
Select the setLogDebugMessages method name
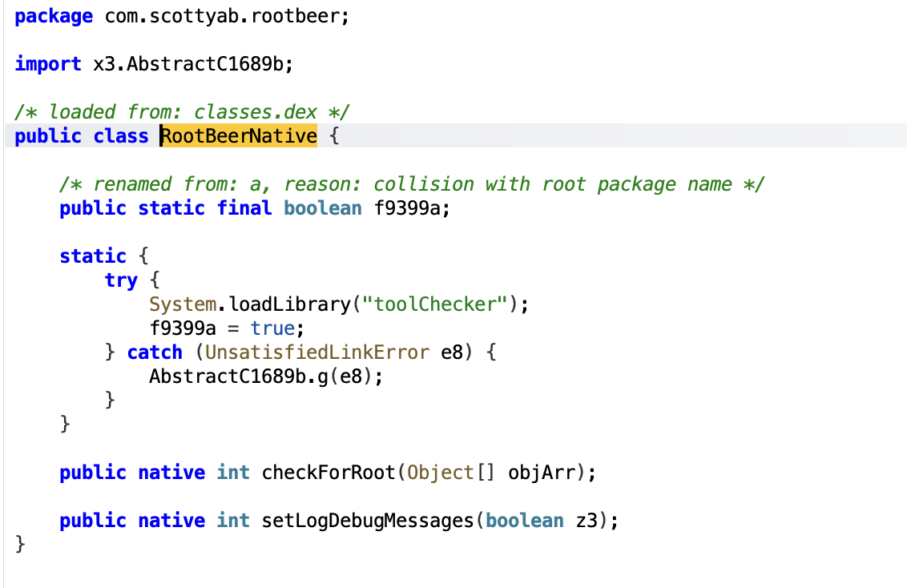369,521
